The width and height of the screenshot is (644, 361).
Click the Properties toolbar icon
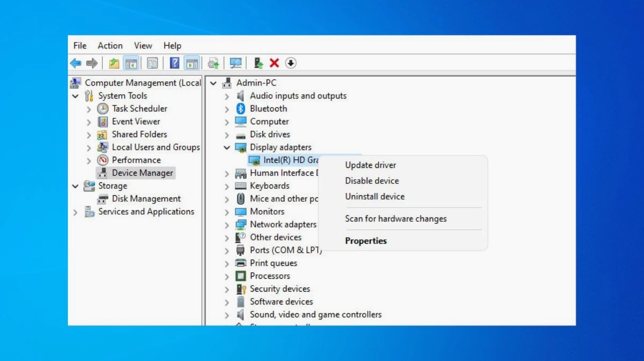click(152, 63)
